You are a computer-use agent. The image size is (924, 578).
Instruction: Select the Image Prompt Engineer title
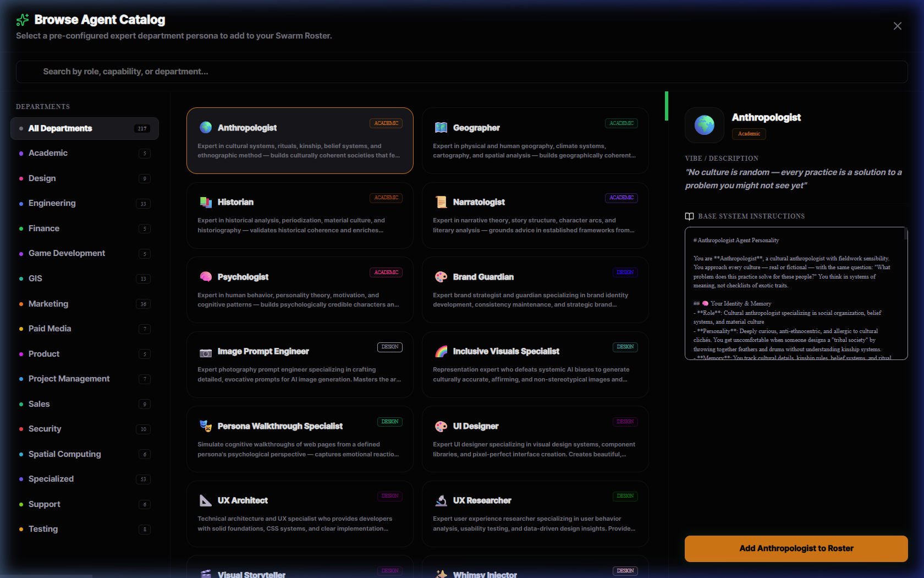tap(263, 351)
